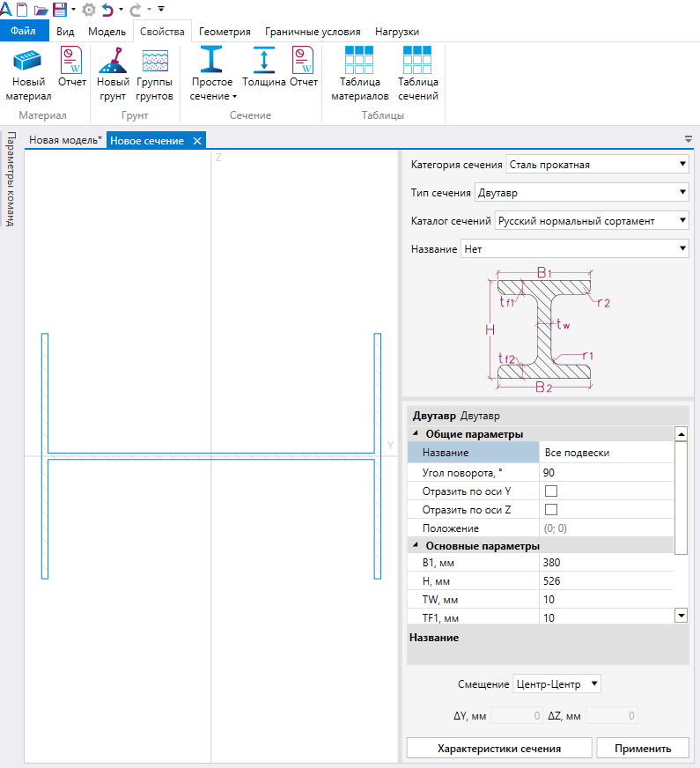This screenshot has width=700, height=768.
Task: Edit H value 526
Action: pyautogui.click(x=607, y=581)
